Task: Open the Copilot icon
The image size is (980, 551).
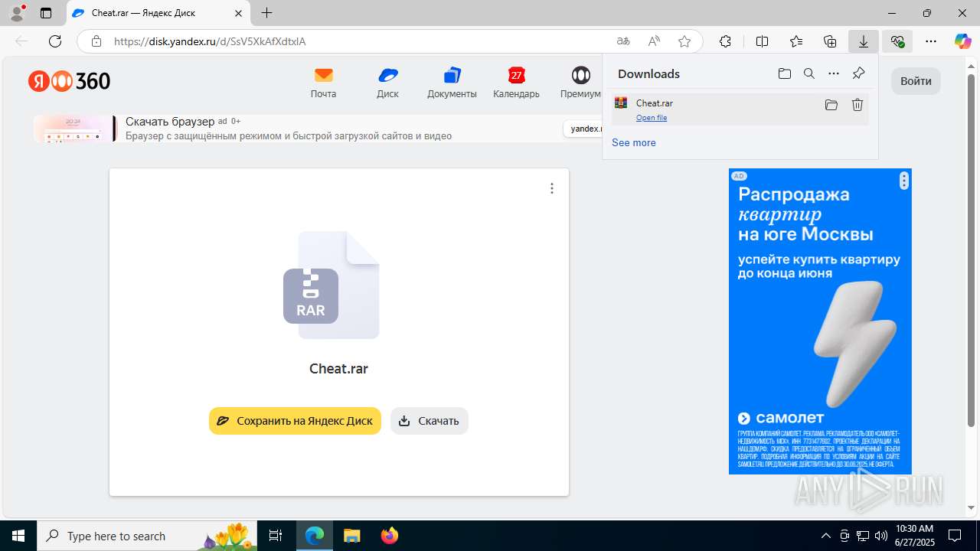Action: pos(962,41)
